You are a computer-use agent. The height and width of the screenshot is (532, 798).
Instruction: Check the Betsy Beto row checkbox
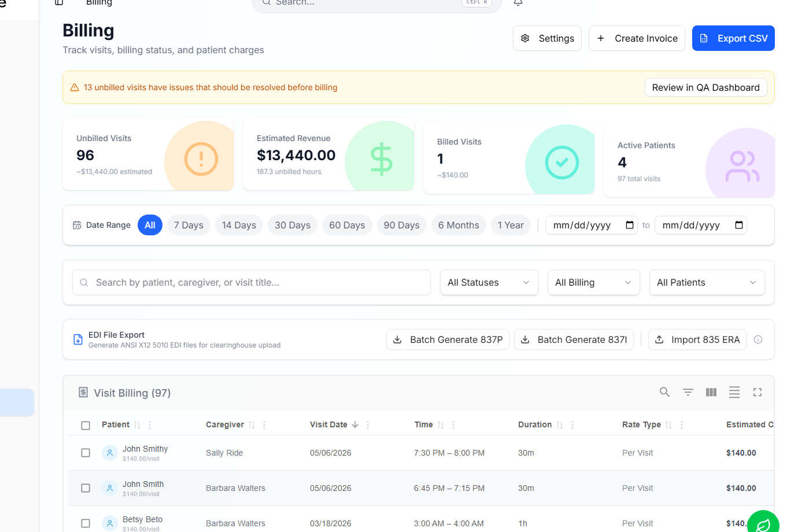pos(86,523)
